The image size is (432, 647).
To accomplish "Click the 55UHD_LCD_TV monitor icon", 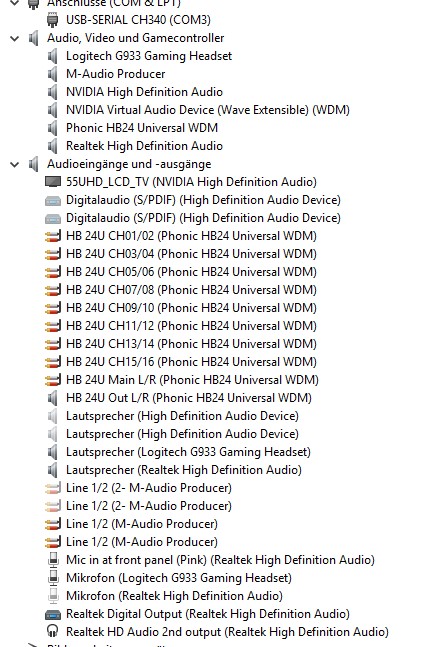I will pos(52,182).
